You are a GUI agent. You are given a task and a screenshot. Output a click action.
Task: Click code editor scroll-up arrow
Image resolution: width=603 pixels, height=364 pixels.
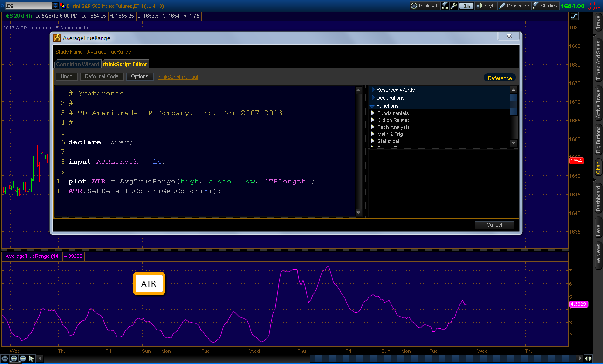point(358,90)
